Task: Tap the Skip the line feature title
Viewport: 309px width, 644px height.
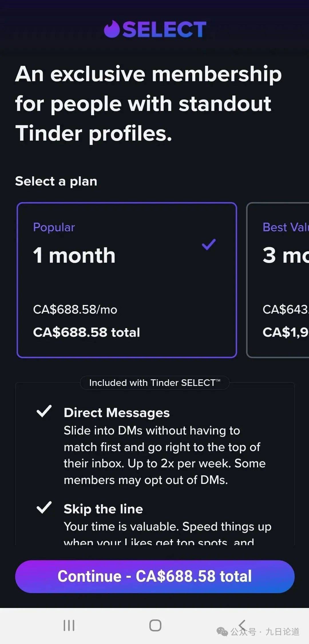Action: [103, 509]
